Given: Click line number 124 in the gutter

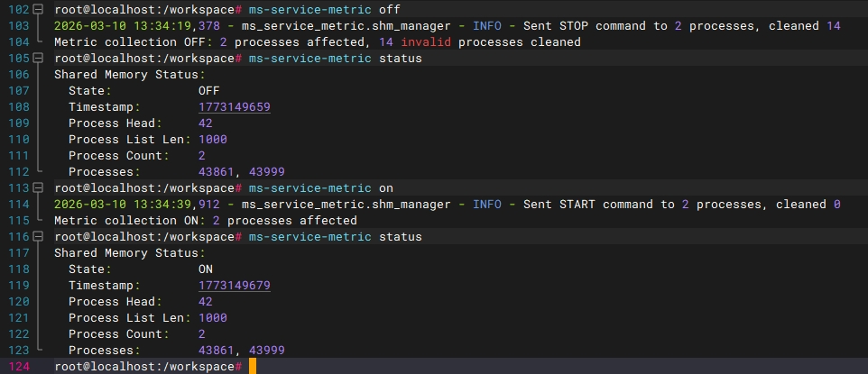Looking at the screenshot, I should [18, 367].
